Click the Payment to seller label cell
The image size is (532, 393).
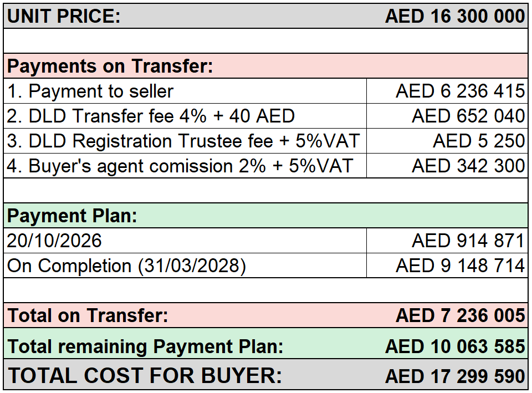(x=185, y=91)
